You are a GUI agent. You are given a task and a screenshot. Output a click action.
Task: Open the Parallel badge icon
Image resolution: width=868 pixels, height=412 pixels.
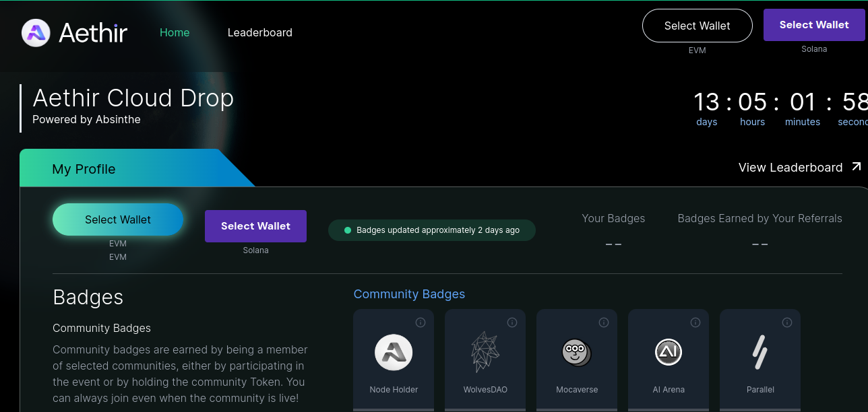pyautogui.click(x=760, y=352)
